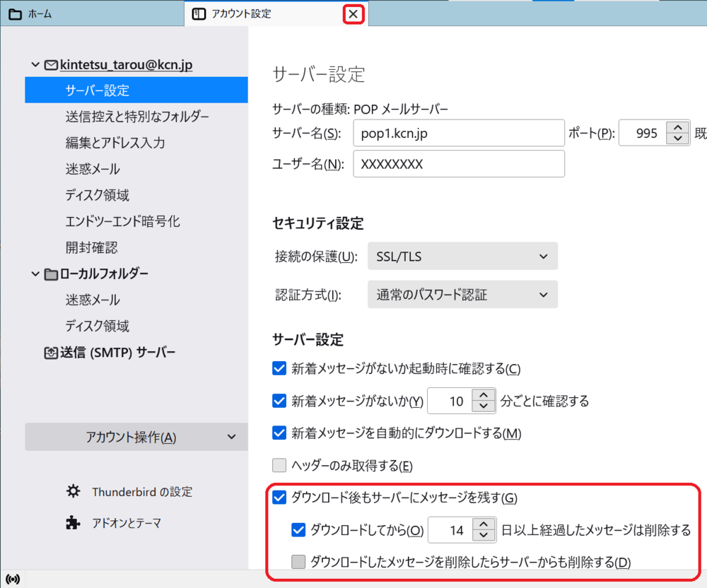Click the home folder icon in tab bar
707x588 pixels.
click(x=15, y=14)
